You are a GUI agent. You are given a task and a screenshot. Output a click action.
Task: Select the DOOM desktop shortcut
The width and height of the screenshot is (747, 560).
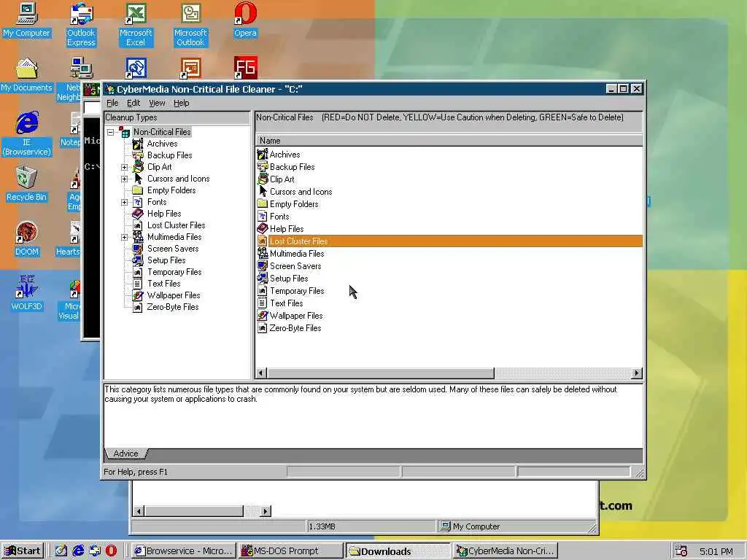pyautogui.click(x=27, y=239)
